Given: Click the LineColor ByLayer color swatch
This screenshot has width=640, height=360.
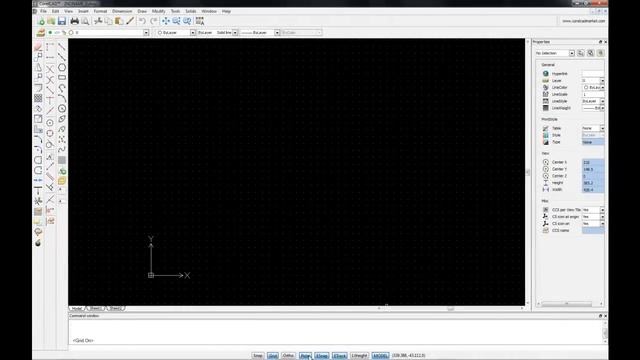Looking at the screenshot, I should coord(586,88).
